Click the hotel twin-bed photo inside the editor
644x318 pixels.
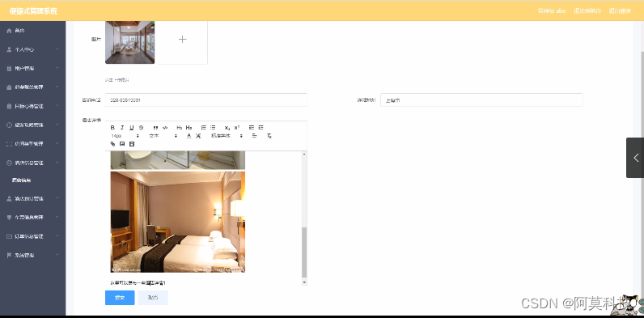(x=178, y=222)
